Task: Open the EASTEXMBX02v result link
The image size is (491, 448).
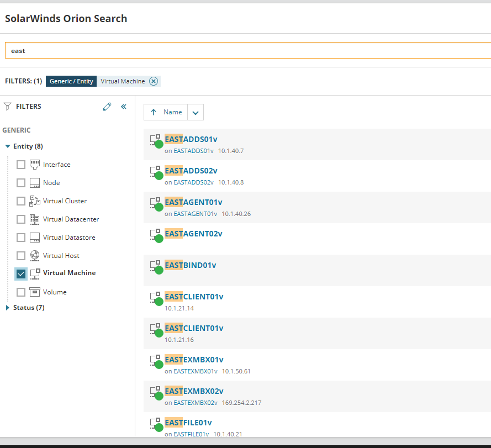Action: 194,391
